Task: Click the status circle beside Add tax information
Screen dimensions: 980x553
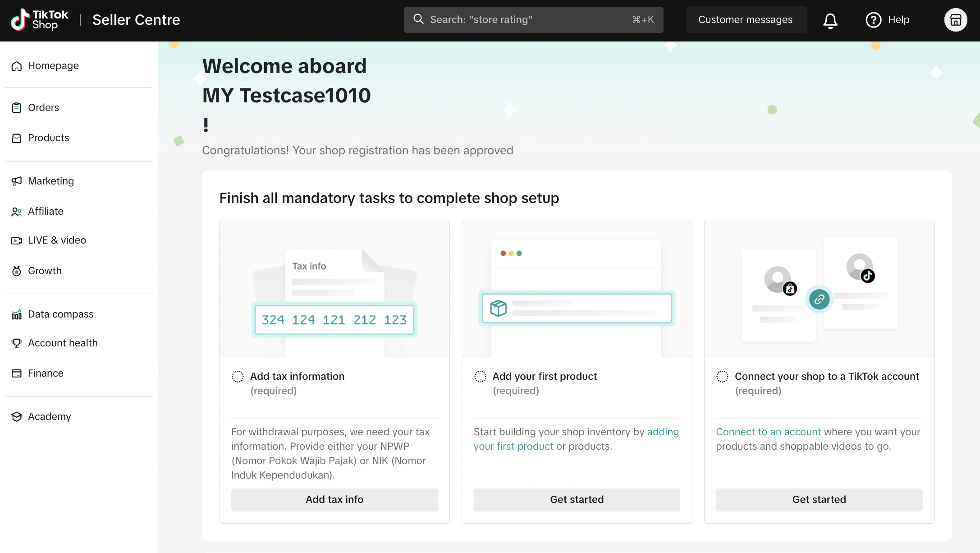Action: (x=238, y=377)
